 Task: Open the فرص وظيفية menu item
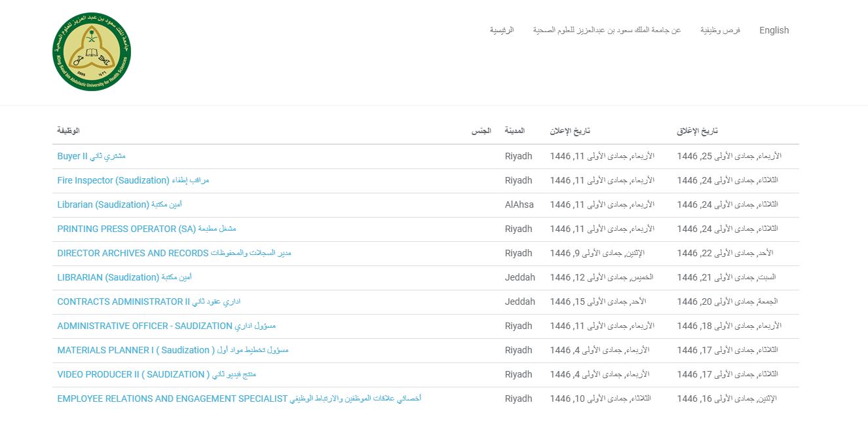coord(720,30)
